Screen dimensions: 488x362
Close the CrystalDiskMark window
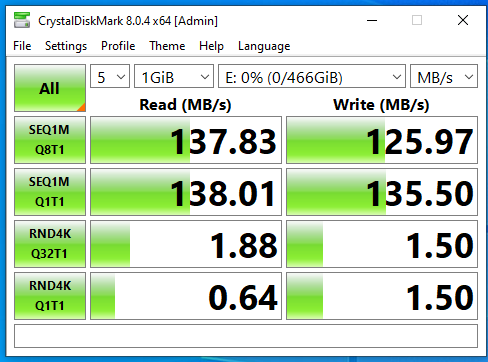(x=463, y=20)
